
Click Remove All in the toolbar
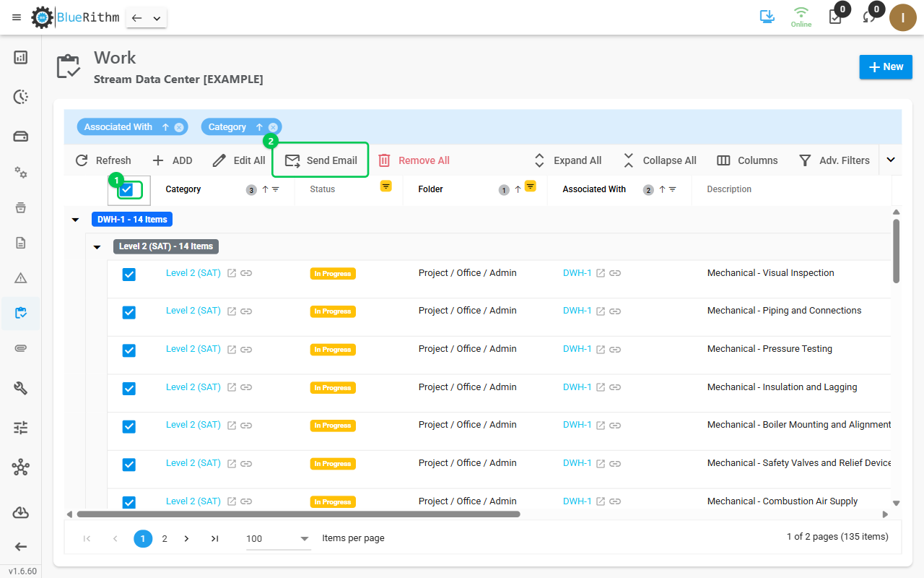[x=414, y=160]
